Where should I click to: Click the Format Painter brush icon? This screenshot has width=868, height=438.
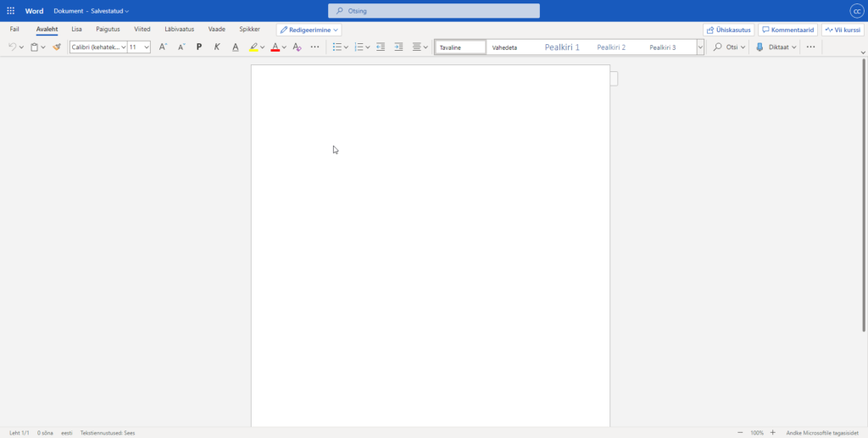point(57,47)
